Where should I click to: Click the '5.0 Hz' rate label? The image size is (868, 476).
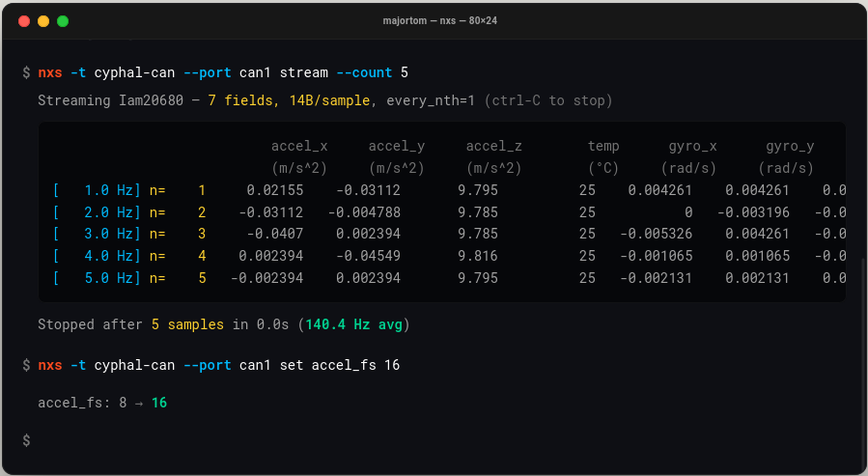point(108,278)
